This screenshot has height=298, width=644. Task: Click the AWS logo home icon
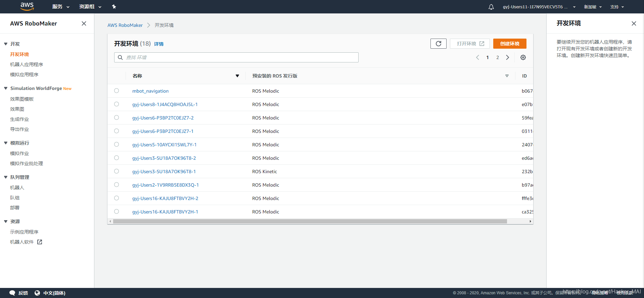pos(27,6)
